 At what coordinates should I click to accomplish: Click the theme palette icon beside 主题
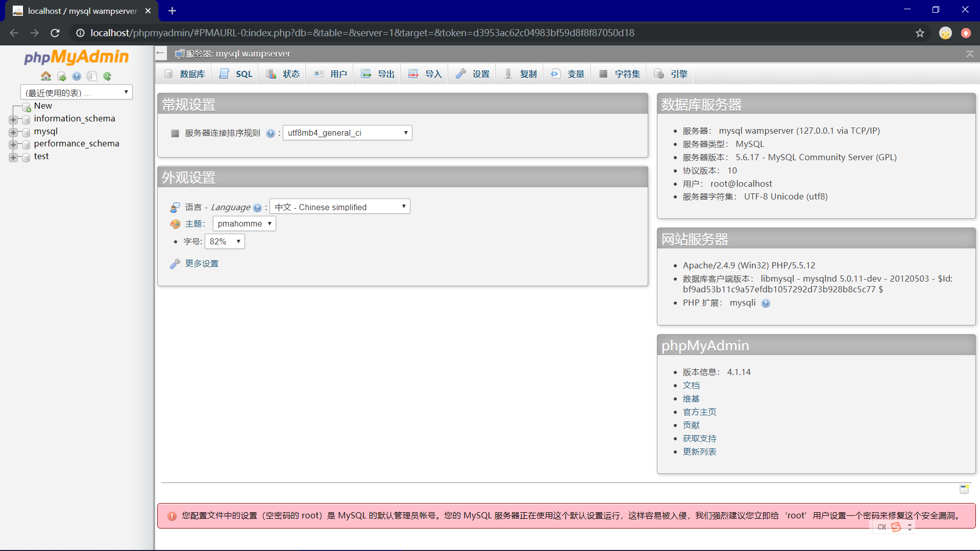(175, 224)
